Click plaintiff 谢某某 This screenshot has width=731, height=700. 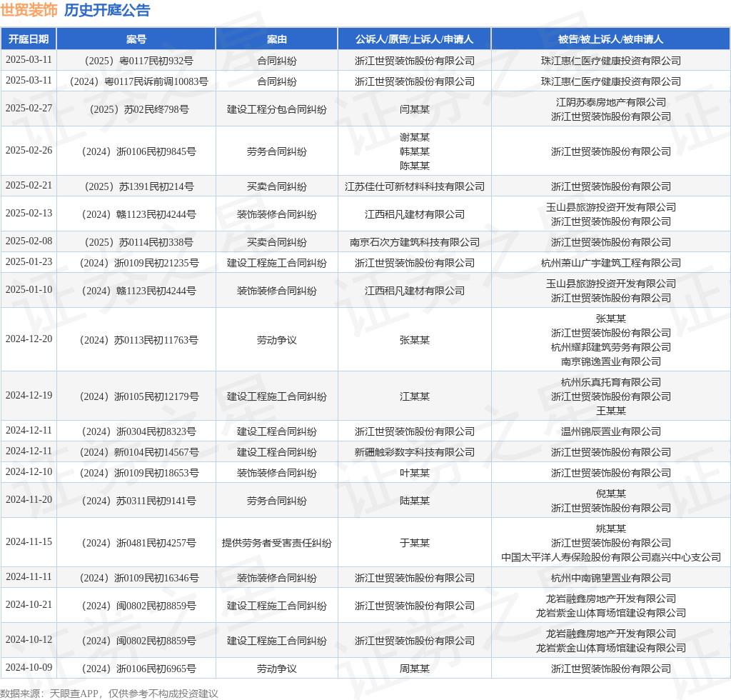tap(415, 137)
